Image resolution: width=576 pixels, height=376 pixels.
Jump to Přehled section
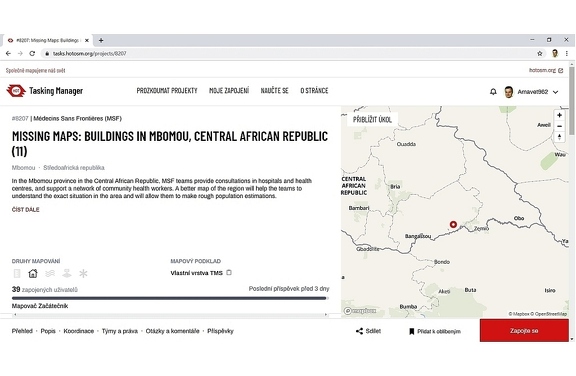[22, 331]
